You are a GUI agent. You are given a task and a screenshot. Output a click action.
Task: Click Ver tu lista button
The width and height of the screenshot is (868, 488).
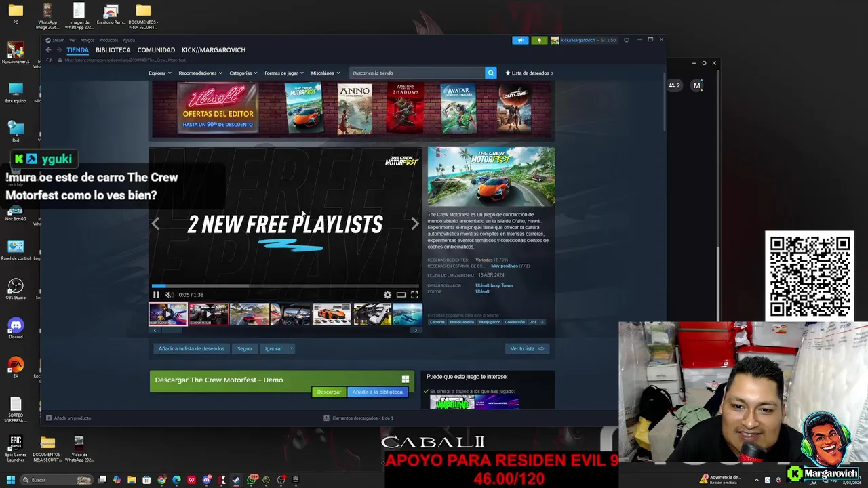click(527, 348)
